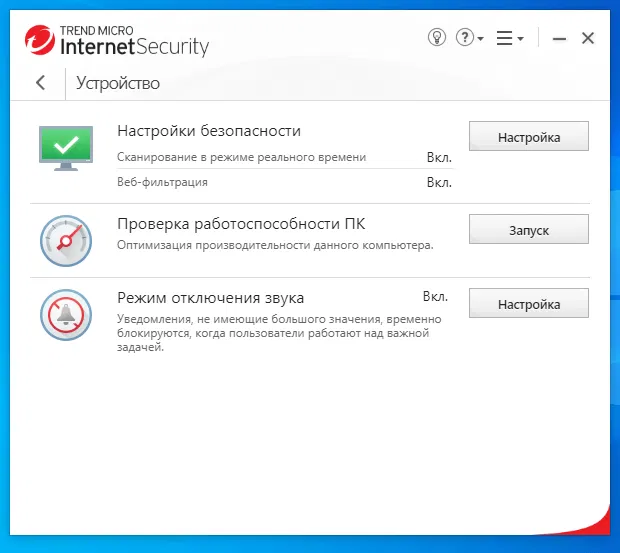
Task: Click Вкл. status of Режим отключения звука
Action: [435, 297]
